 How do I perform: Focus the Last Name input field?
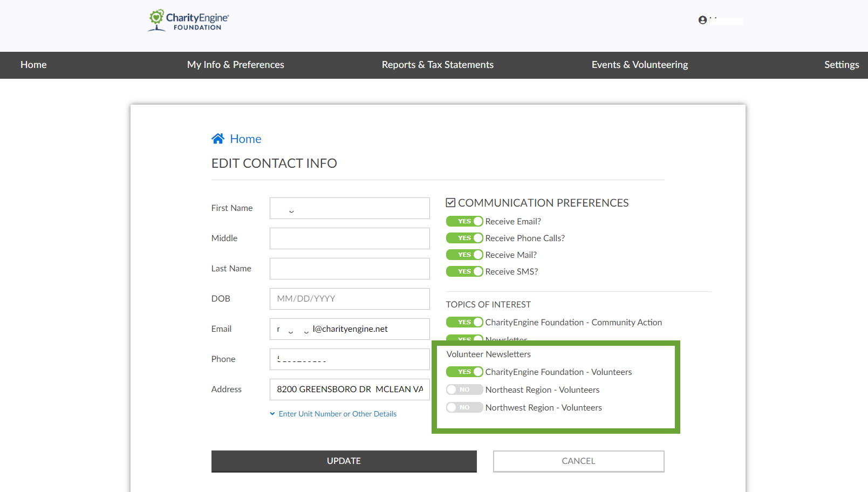[x=350, y=269]
